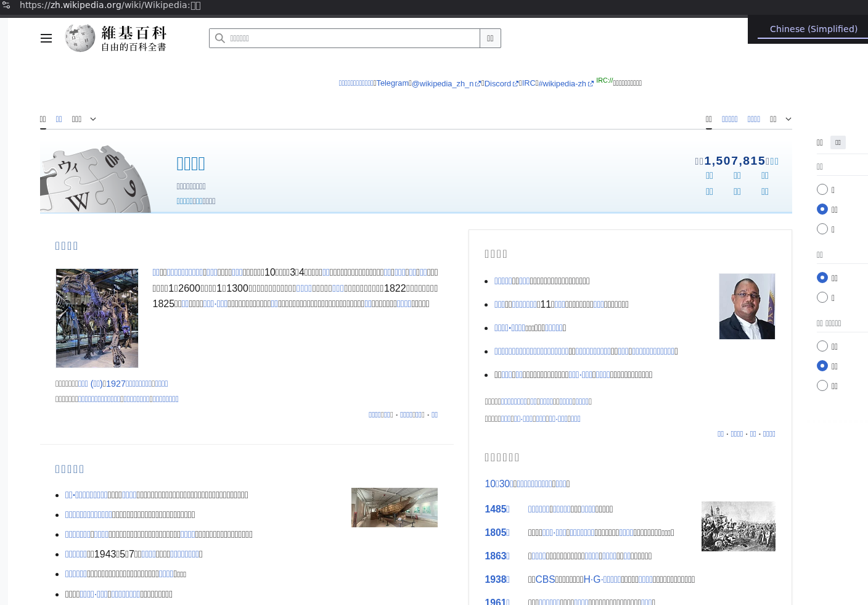Open the @wikipedia_zh_n link

(x=443, y=84)
